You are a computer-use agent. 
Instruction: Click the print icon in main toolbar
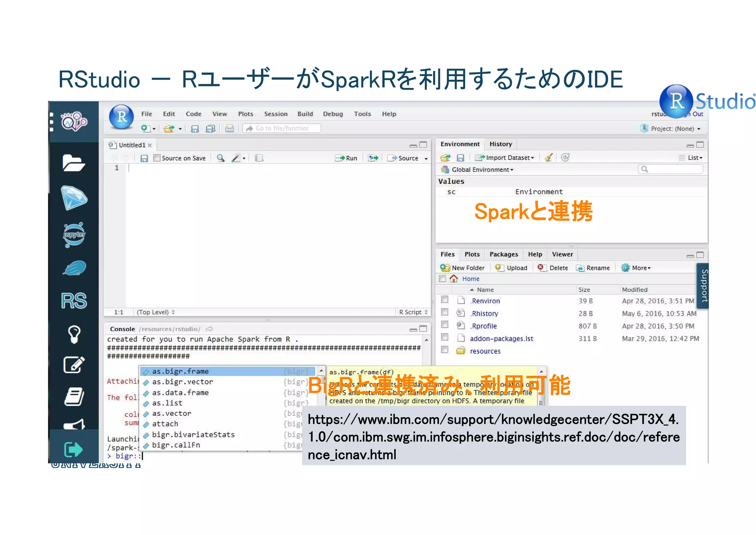tap(229, 129)
